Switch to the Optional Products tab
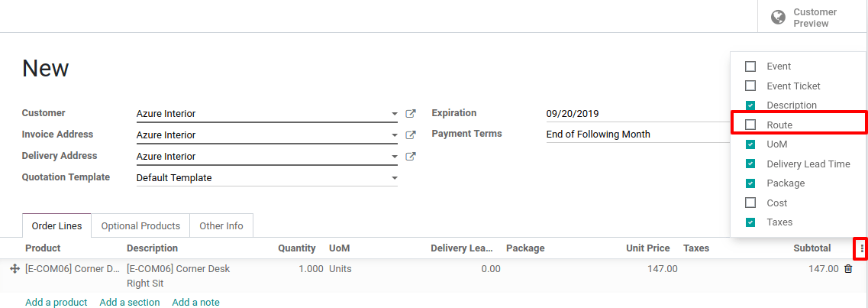 pyautogui.click(x=140, y=226)
